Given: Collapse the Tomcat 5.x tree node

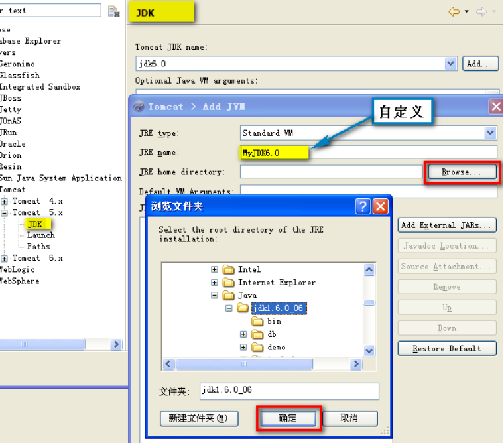Looking at the screenshot, I should pos(4,213).
